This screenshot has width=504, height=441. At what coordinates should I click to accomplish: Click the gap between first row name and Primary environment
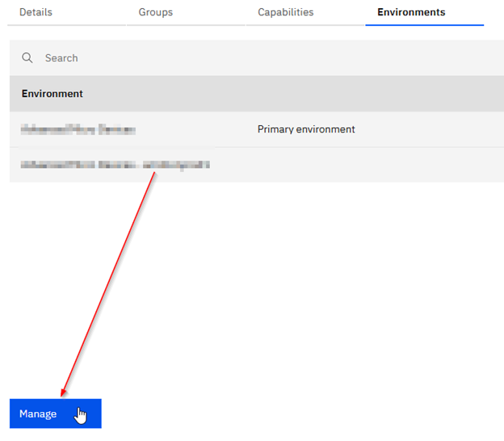tap(194, 129)
